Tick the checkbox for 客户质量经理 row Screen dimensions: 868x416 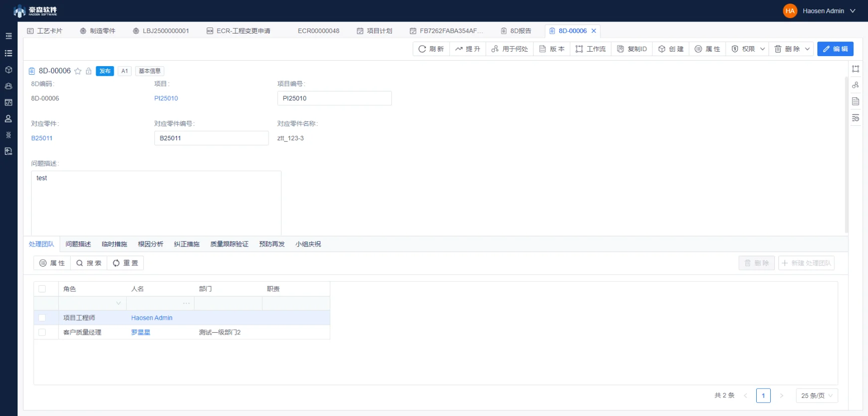(42, 332)
